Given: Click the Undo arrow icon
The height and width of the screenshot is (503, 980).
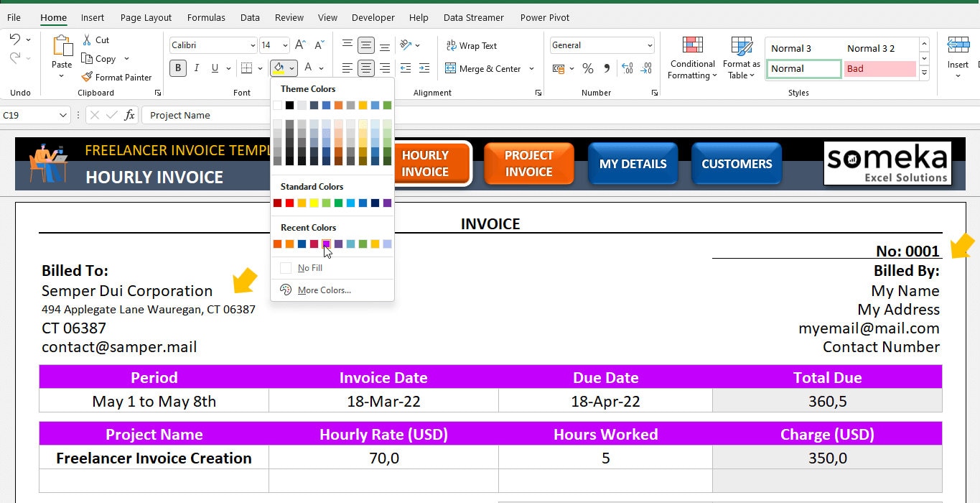Looking at the screenshot, I should pos(14,40).
